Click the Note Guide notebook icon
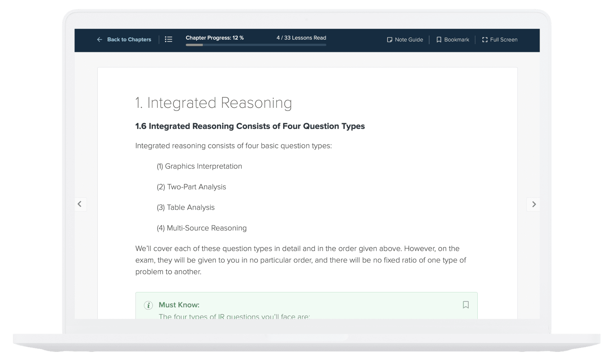 [x=389, y=39]
